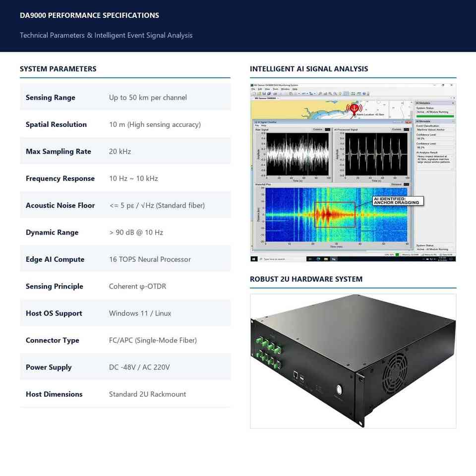Close the AI Signal Classifier window

click(x=408, y=122)
